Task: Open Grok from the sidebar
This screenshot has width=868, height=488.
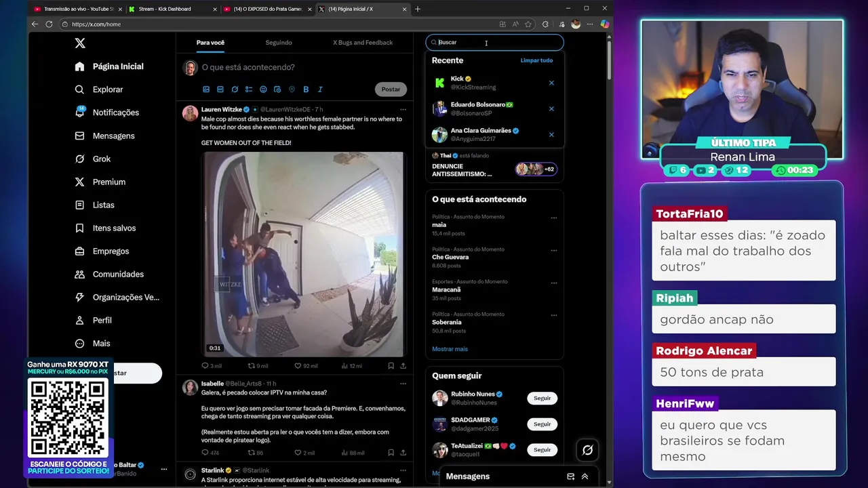Action: pos(93,159)
